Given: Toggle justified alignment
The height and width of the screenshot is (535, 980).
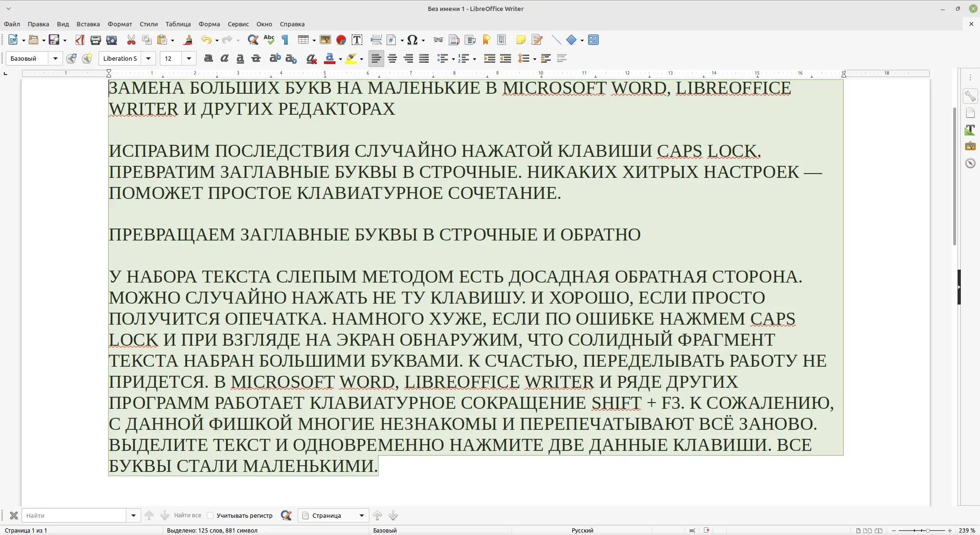Looking at the screenshot, I should point(424,58).
